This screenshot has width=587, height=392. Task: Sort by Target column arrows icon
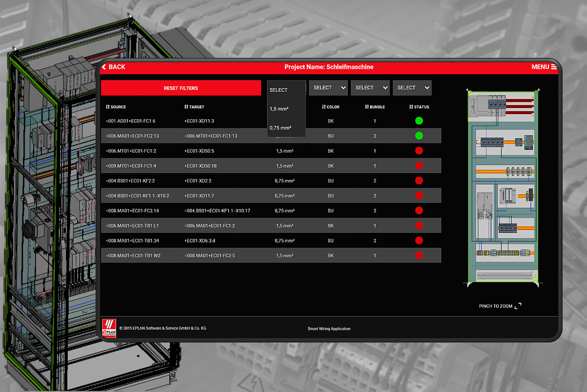pos(186,107)
